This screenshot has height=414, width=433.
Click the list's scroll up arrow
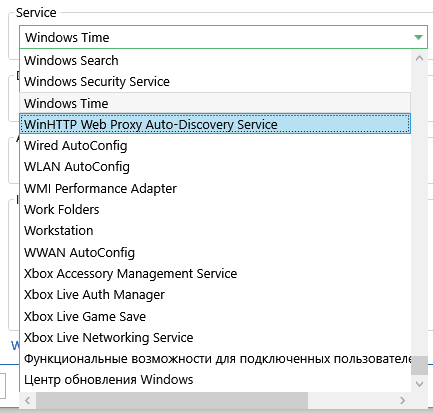point(419,58)
